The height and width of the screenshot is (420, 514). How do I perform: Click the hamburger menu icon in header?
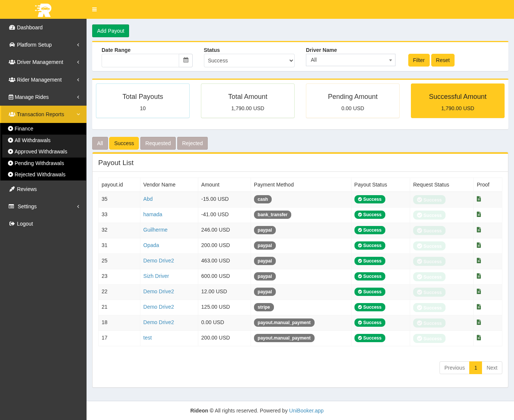coord(94,9)
